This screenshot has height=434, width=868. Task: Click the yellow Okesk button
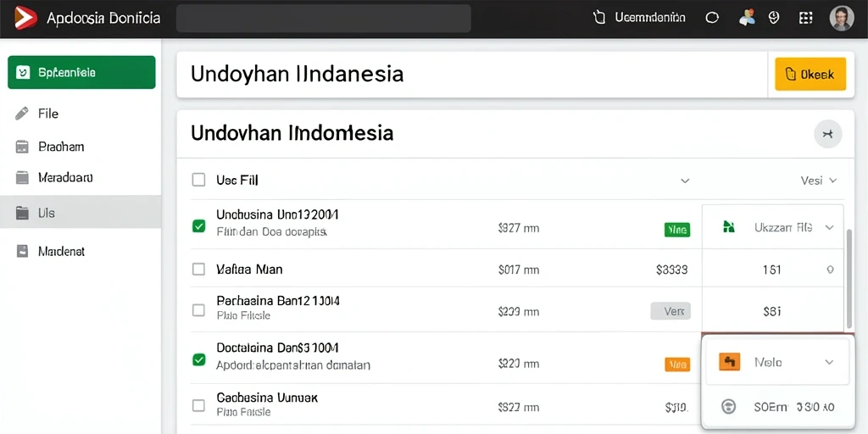810,74
